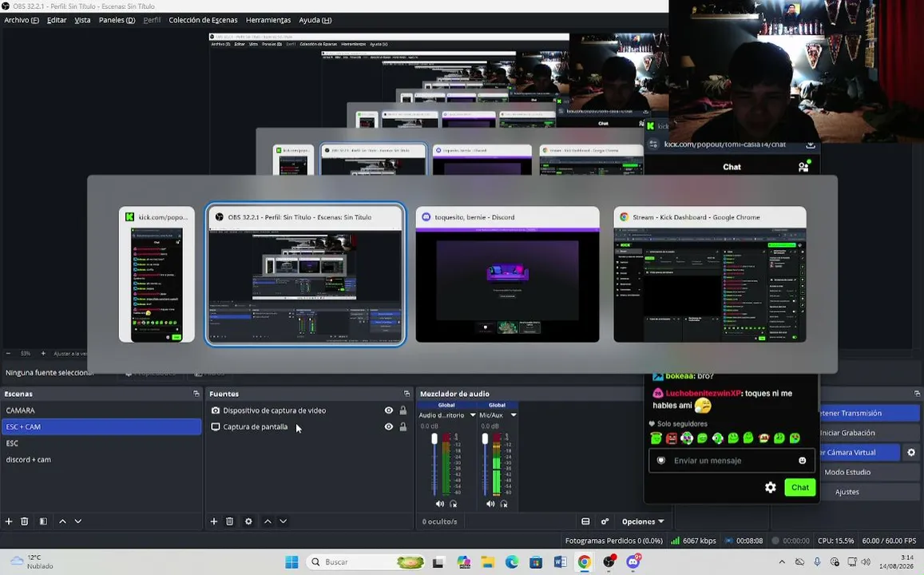
Task: Adjust Mic/Aux volume fader
Action: (485, 439)
